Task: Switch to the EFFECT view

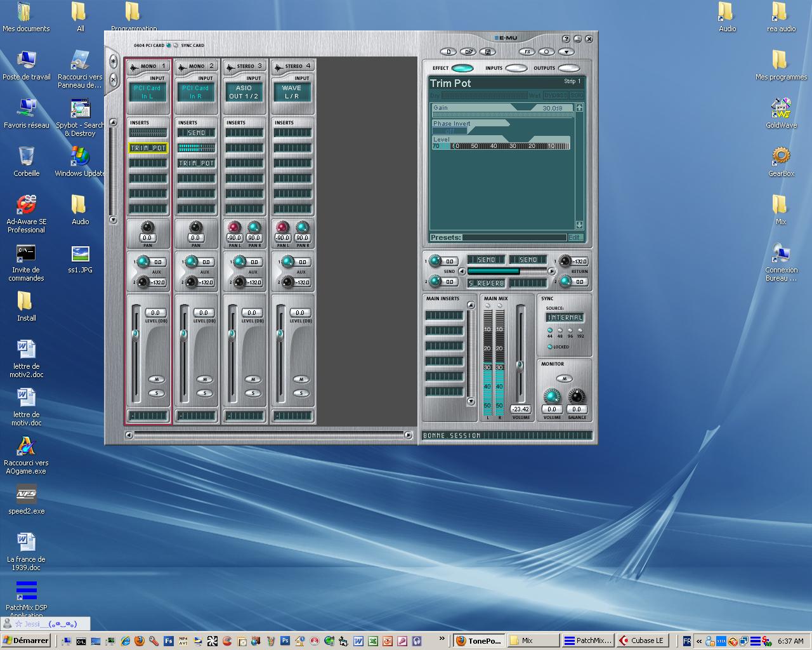Action: tap(462, 68)
